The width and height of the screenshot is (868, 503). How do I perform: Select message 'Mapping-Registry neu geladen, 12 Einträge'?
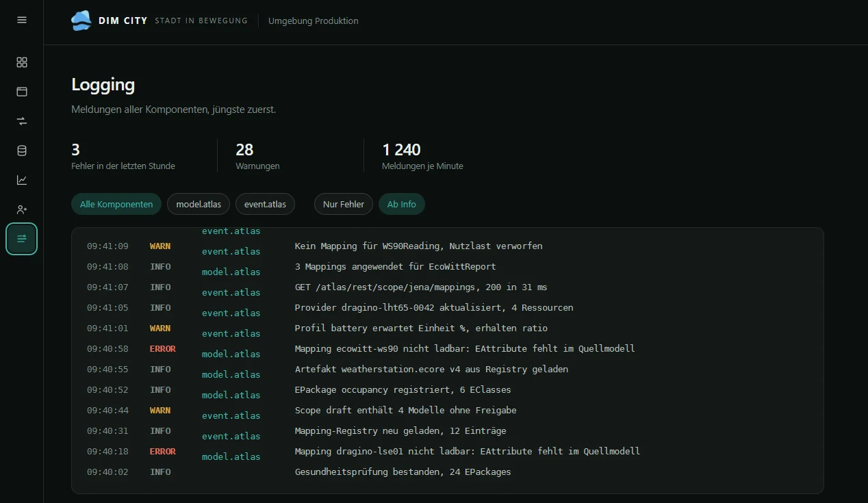coord(400,430)
